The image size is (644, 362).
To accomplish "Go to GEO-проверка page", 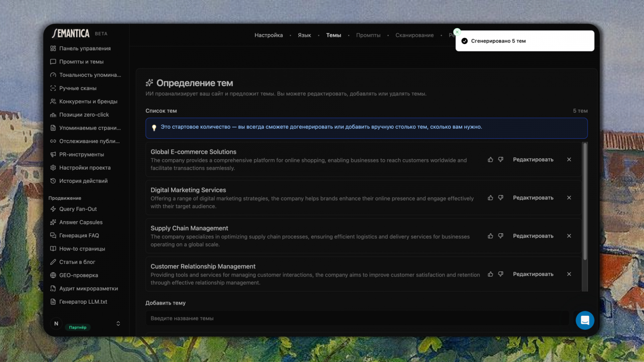I will (x=78, y=276).
